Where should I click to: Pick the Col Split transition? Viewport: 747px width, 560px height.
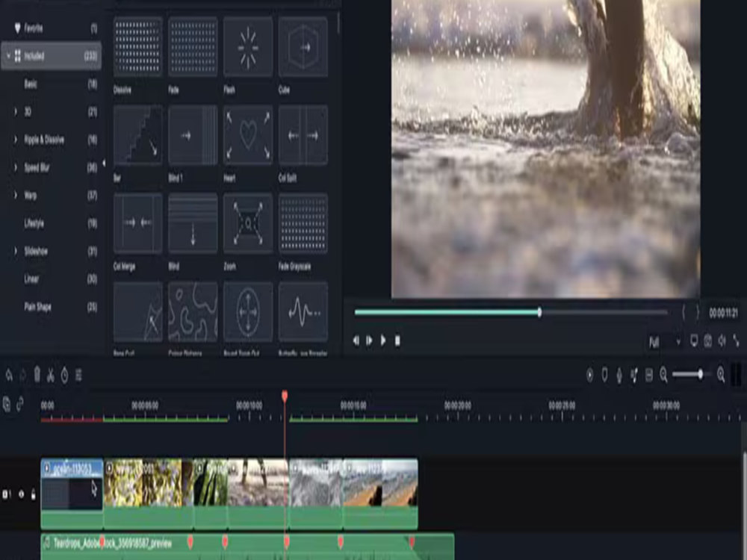tap(303, 135)
